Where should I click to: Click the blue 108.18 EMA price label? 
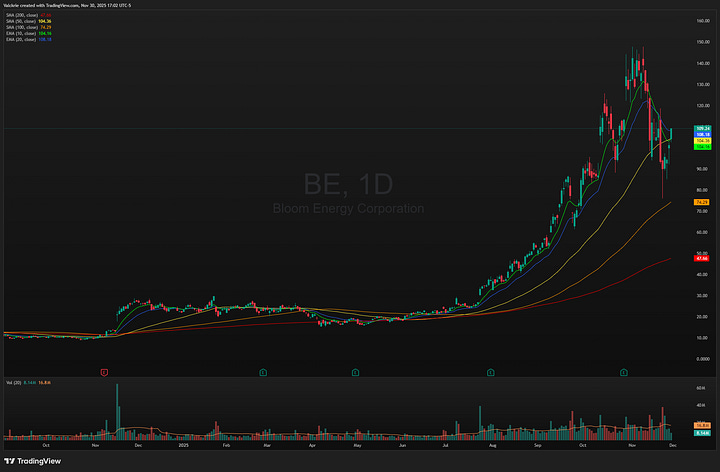[x=703, y=135]
